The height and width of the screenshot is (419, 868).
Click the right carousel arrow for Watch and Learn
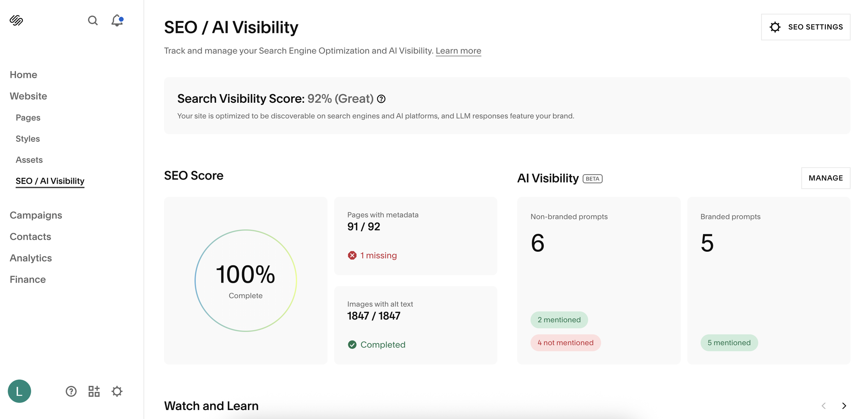pyautogui.click(x=844, y=405)
